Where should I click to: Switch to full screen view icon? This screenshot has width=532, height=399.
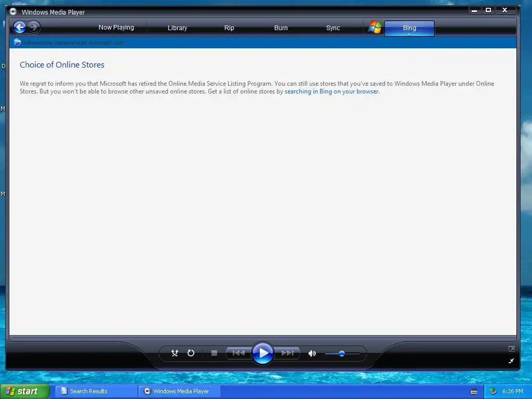pyautogui.click(x=512, y=349)
